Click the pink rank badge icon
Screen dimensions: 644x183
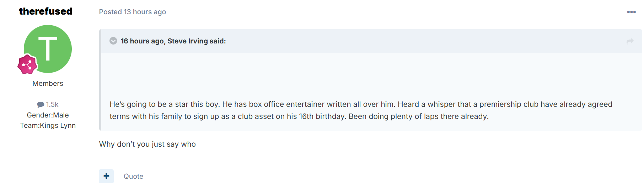coord(27,64)
